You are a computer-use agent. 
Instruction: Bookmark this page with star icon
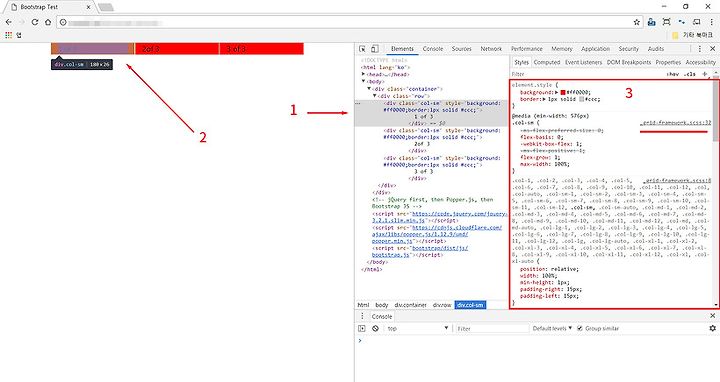point(636,22)
